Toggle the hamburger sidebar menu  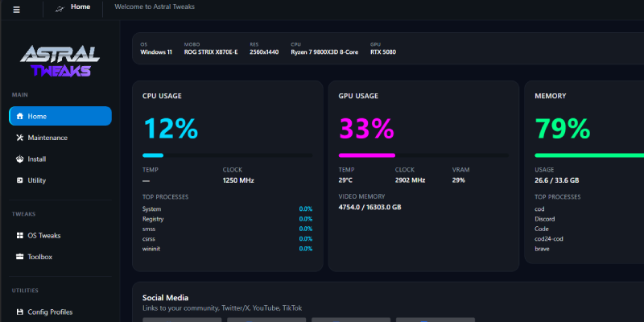(16, 10)
